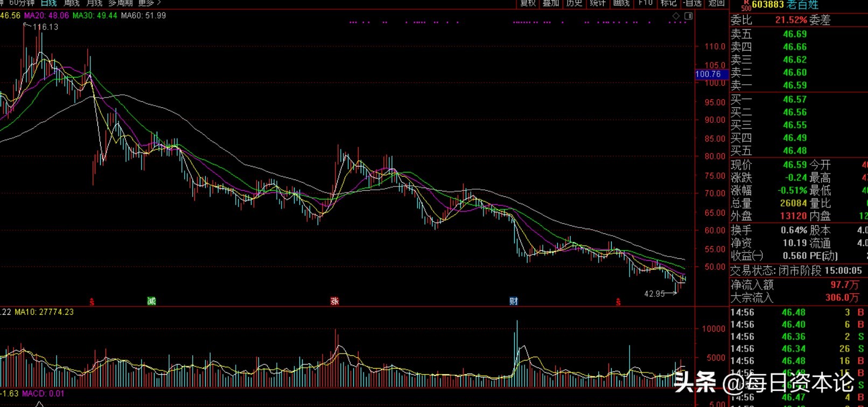Image resolution: width=868 pixels, height=407 pixels.
Task: Open the 多周期 multi-period view
Action: pos(120,3)
